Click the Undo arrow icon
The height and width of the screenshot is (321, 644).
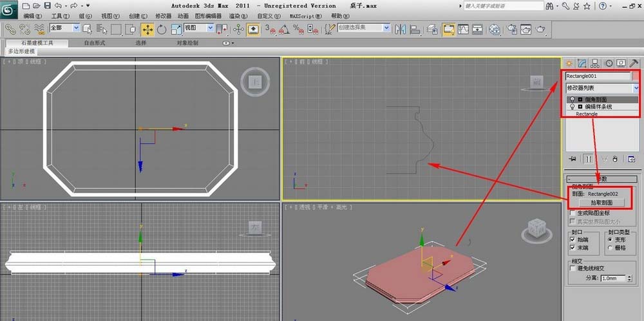pos(58,6)
